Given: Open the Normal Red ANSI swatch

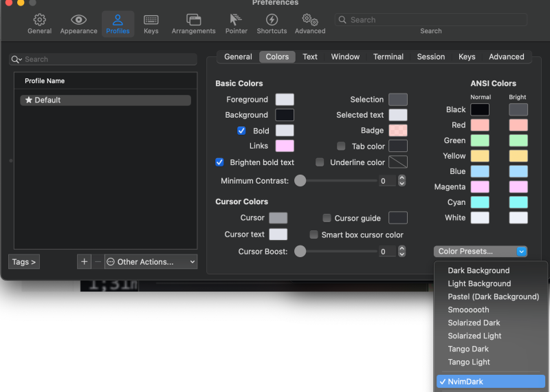Looking at the screenshot, I should point(480,125).
